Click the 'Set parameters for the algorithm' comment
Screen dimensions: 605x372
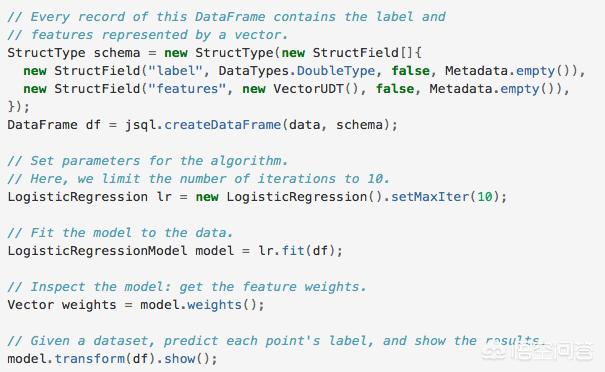(x=147, y=161)
